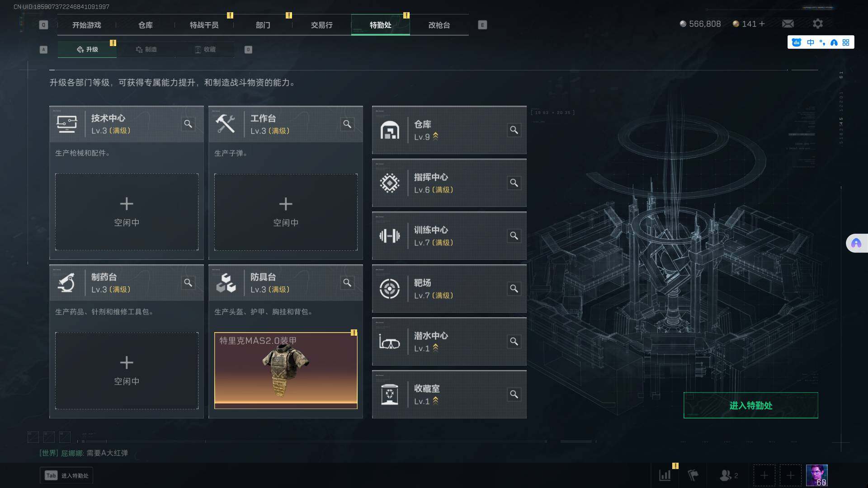Switch to the 交易行 tab
Image resolution: width=868 pixels, height=488 pixels.
tap(321, 25)
